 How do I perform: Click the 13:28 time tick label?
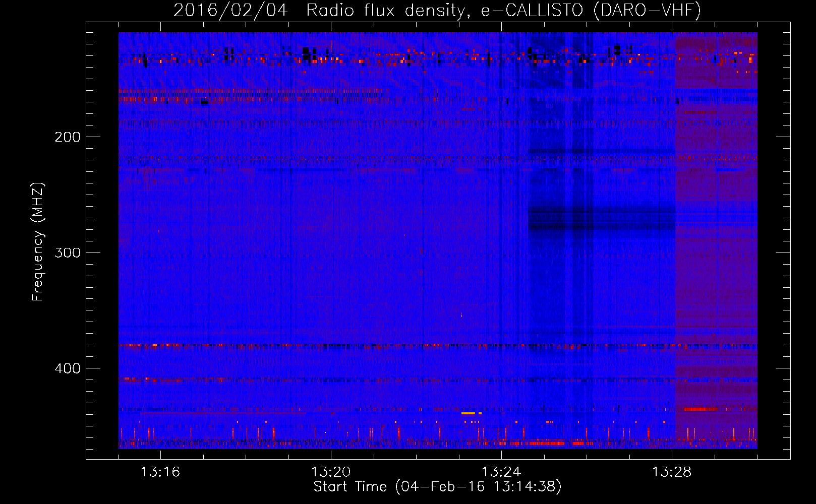tap(672, 472)
